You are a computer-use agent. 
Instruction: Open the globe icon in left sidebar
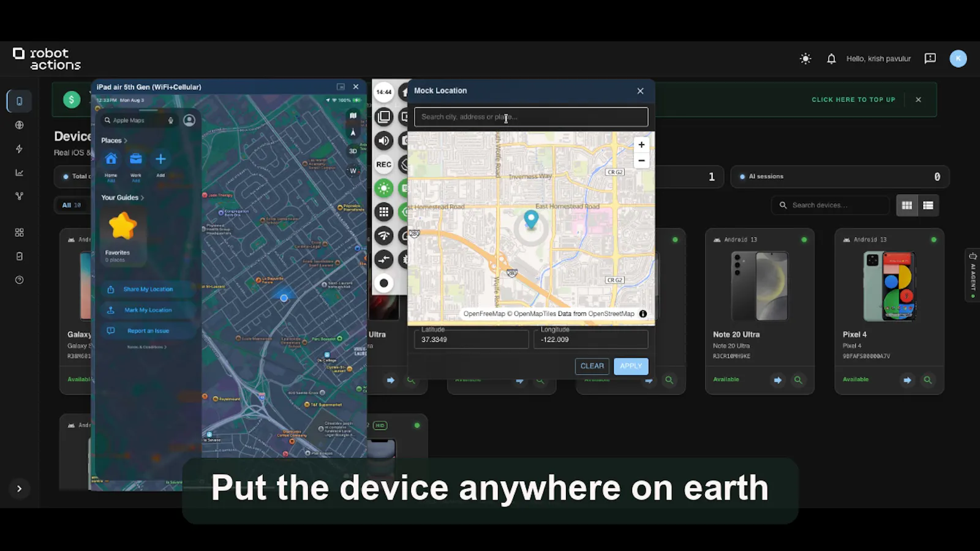19,125
